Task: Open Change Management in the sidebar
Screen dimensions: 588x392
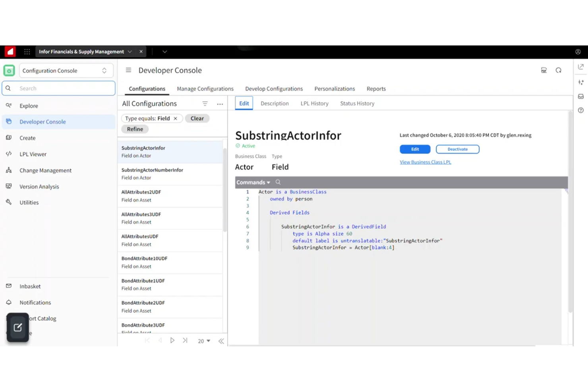Action: tap(58, 170)
